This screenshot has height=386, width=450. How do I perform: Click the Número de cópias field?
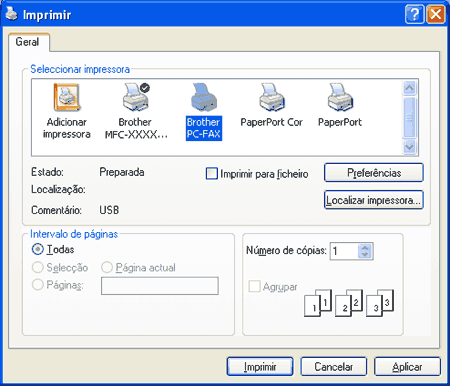pos(344,251)
